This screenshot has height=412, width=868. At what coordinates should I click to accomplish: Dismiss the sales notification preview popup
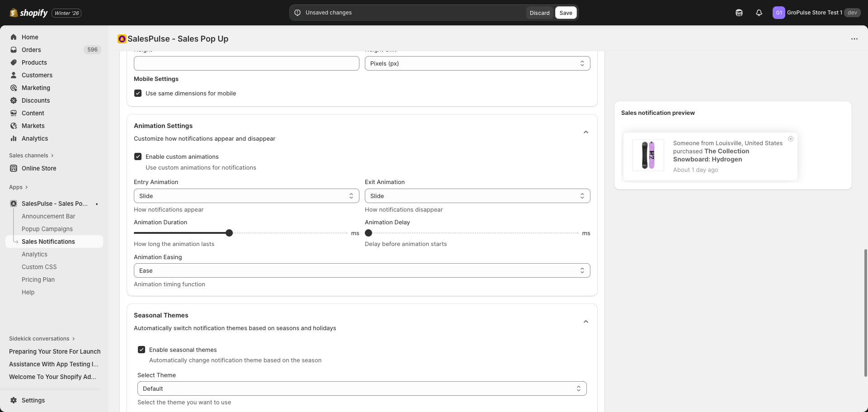pos(791,139)
